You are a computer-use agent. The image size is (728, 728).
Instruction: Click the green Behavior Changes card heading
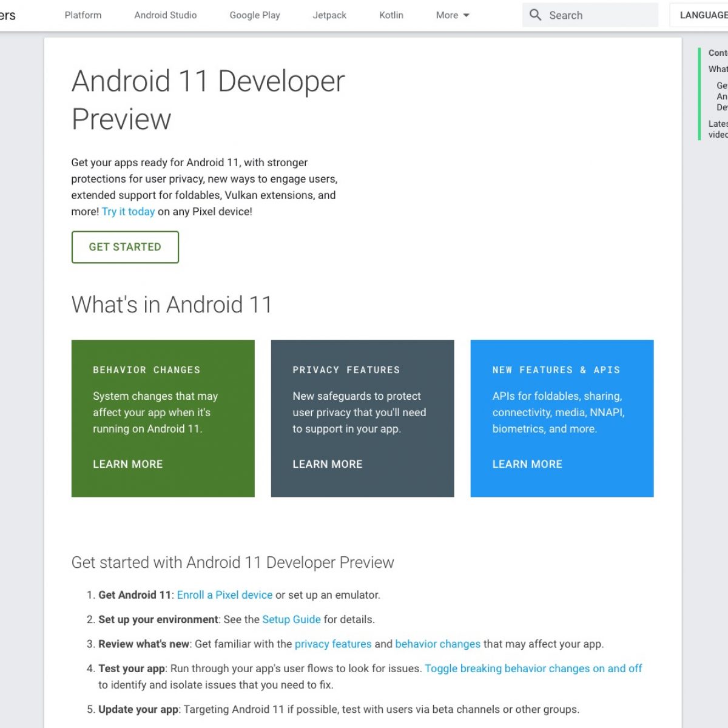click(146, 370)
